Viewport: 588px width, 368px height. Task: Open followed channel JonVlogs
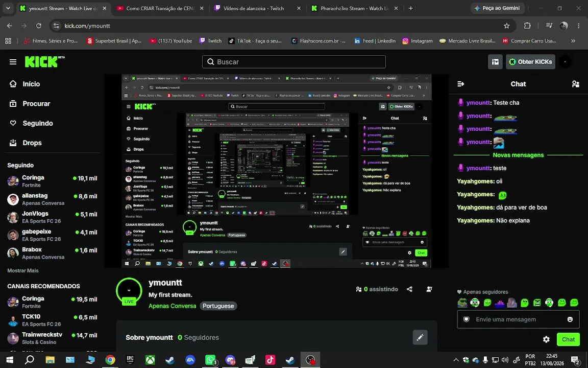52,217
